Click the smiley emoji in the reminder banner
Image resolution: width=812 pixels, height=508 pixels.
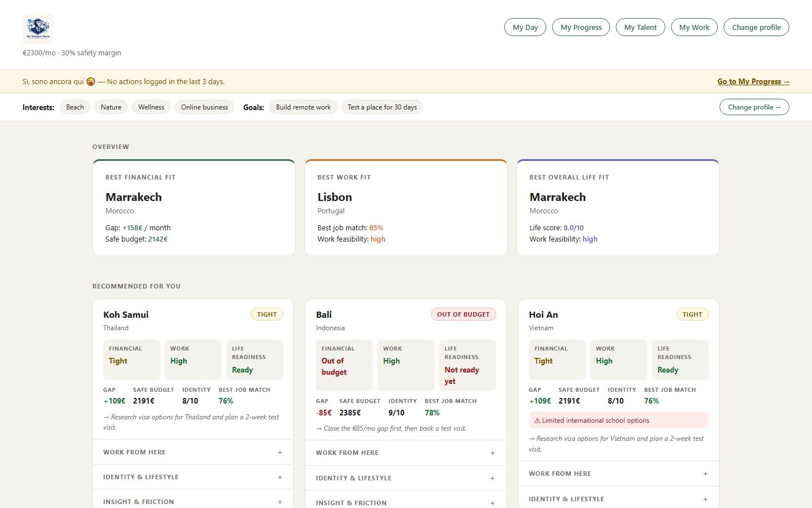click(x=91, y=82)
